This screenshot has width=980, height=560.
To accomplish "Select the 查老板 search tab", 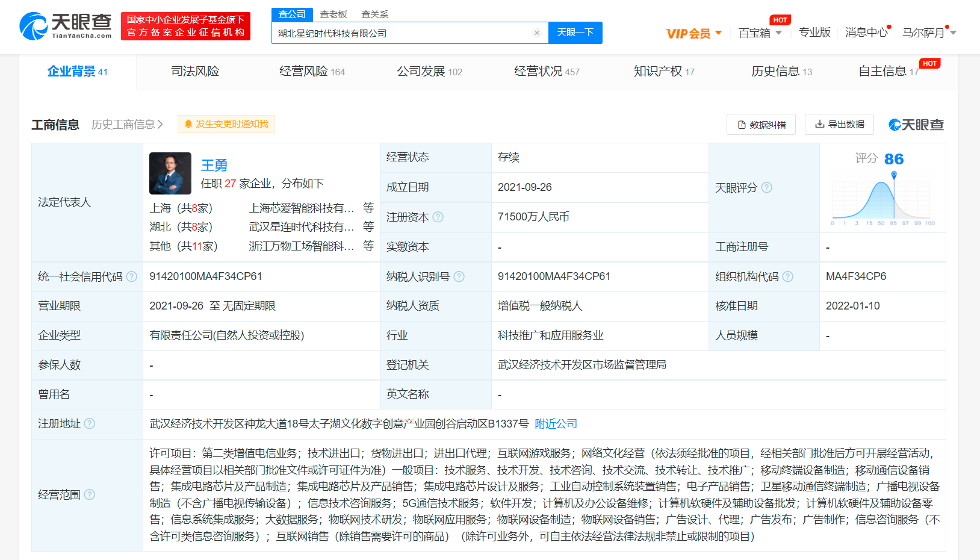I will point(333,14).
